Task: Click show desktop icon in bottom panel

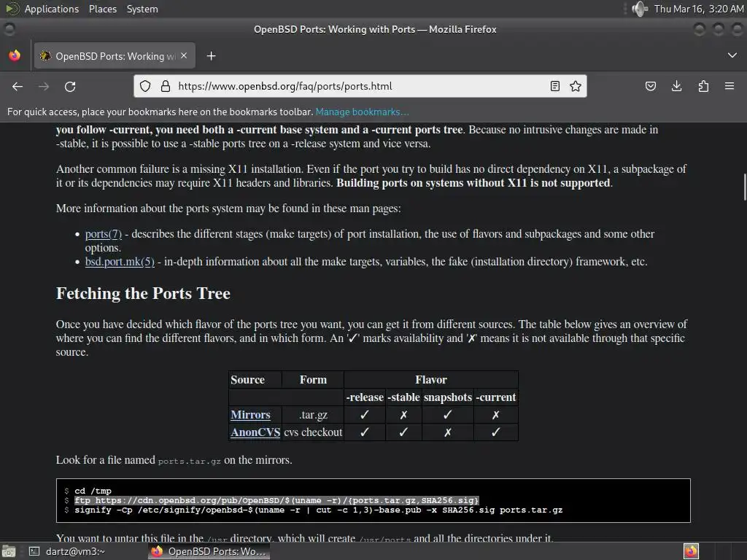Action: pyautogui.click(x=9, y=551)
